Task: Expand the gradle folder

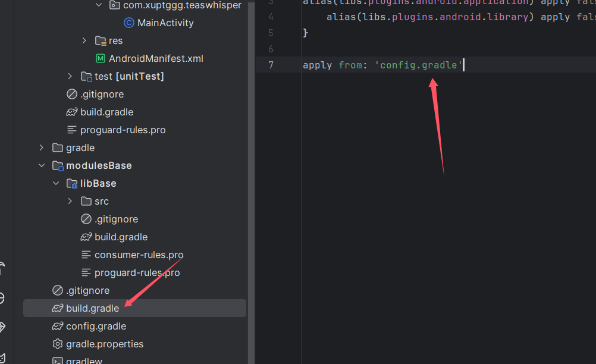Action: tap(40, 148)
